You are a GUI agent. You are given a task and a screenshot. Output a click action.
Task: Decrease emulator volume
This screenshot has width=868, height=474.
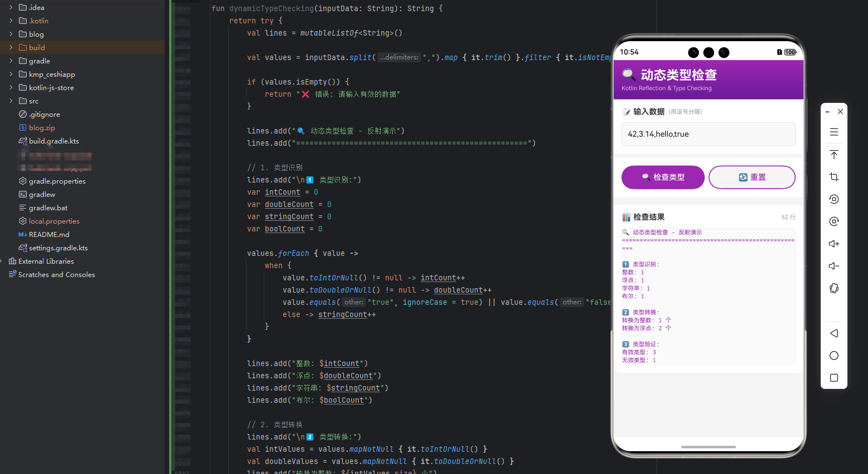(834, 266)
